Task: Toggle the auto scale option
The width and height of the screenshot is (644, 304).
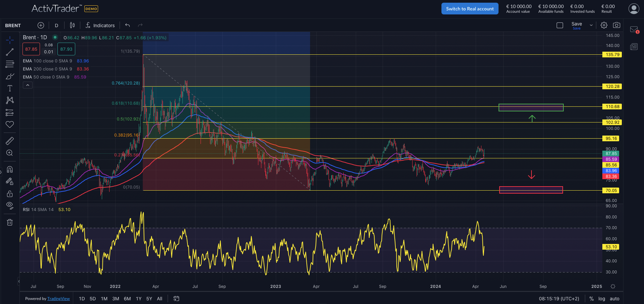Action: tap(614, 299)
